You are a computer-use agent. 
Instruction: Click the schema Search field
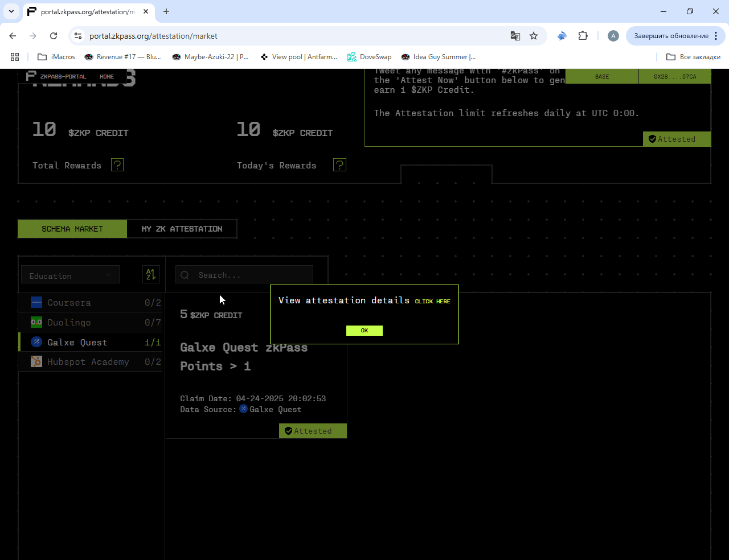[x=244, y=275]
